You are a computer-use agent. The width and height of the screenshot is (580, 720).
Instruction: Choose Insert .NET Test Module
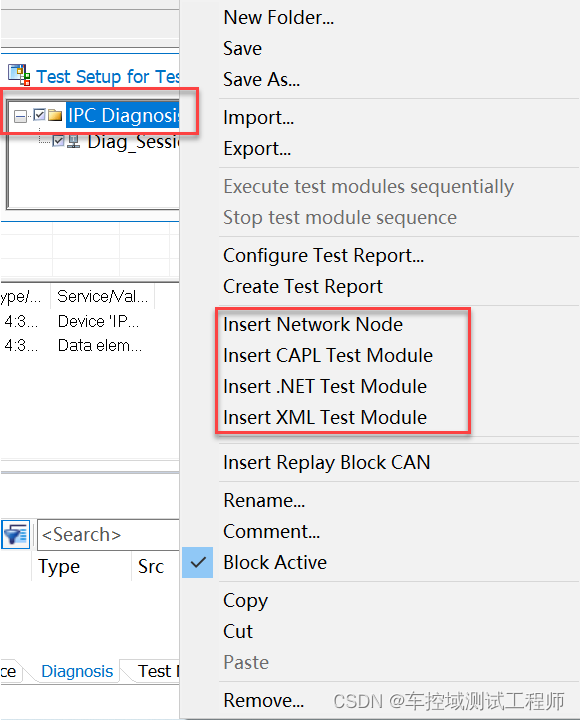[325, 387]
